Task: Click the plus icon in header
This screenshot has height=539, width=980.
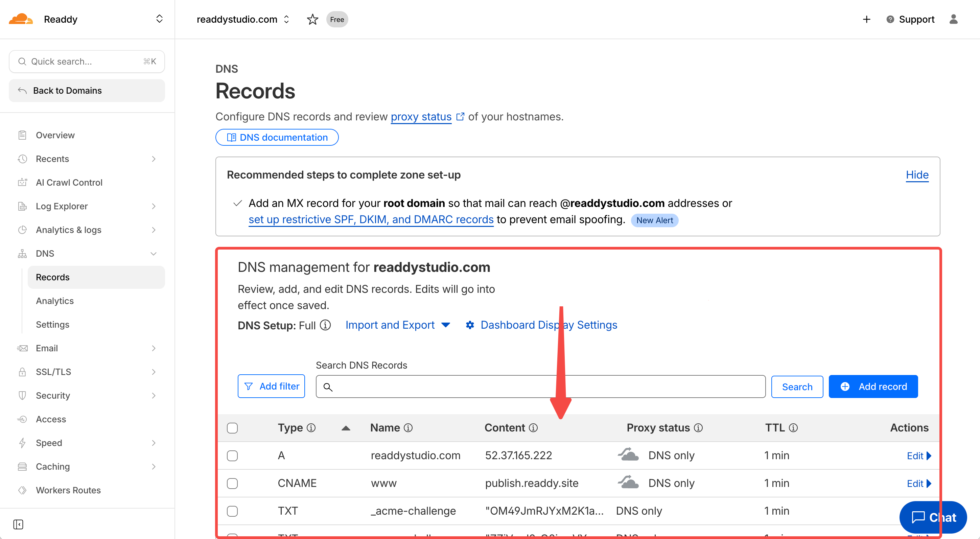Action: (866, 19)
